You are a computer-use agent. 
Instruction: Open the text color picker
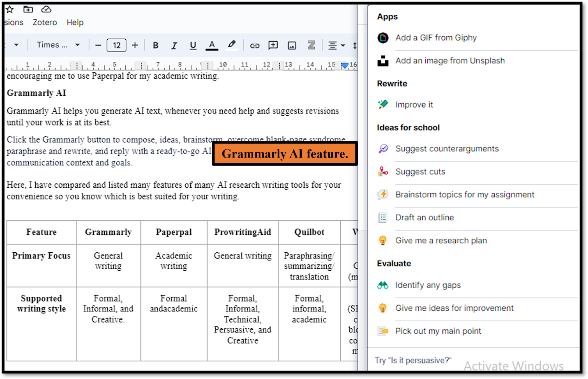pyautogui.click(x=212, y=45)
